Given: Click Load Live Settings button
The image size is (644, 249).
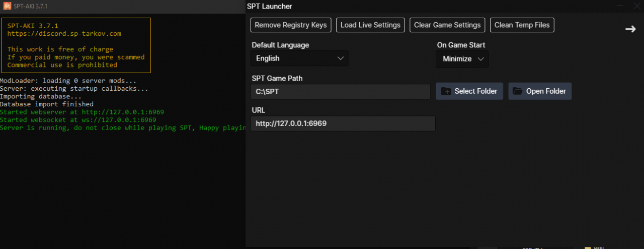Looking at the screenshot, I should point(370,25).
